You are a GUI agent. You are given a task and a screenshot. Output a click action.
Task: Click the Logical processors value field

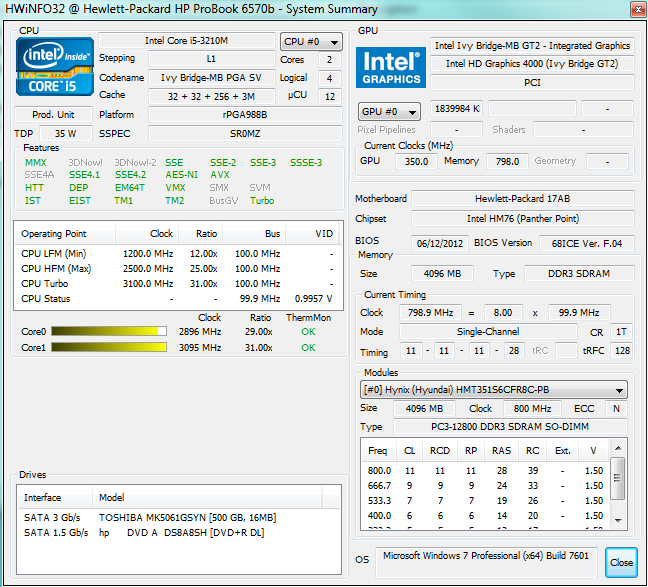pyautogui.click(x=330, y=78)
